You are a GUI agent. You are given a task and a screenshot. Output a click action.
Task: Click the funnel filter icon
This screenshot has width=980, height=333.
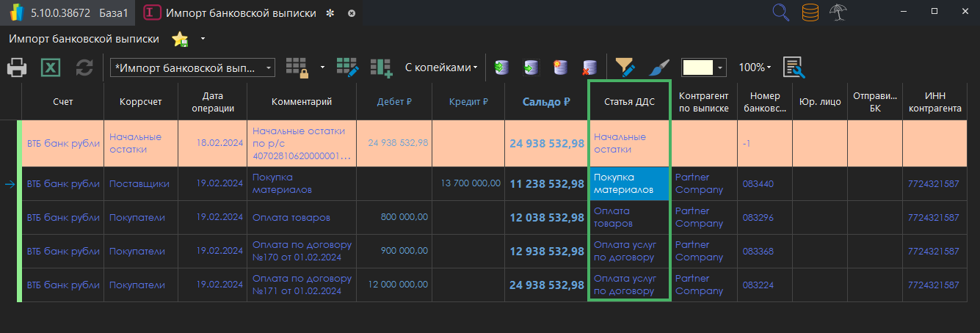tap(625, 67)
